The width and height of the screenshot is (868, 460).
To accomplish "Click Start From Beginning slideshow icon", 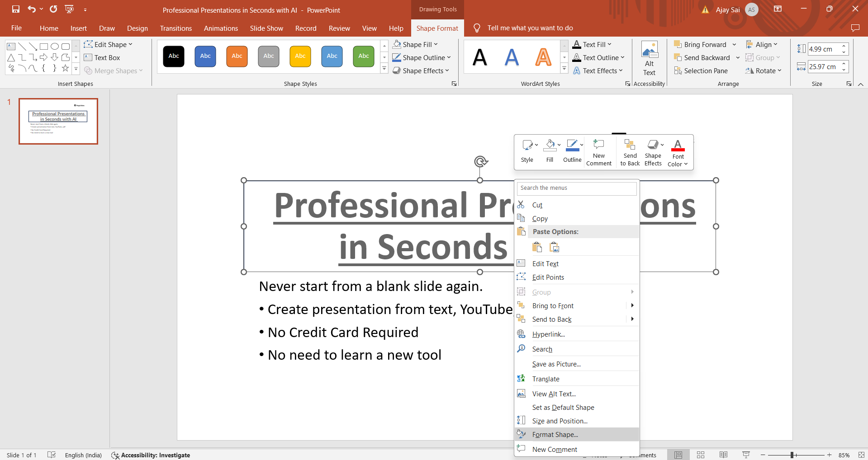I will point(69,9).
